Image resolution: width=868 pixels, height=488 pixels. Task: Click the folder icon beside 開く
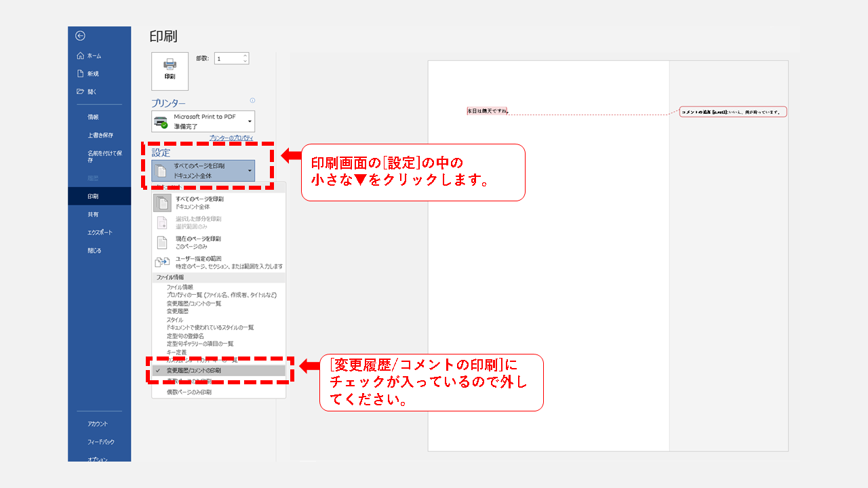tap(80, 91)
